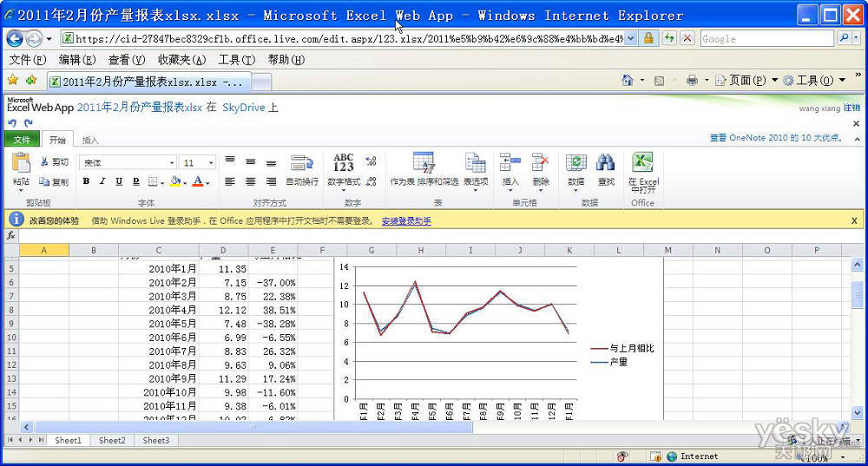Click the Middle align icon
The height and width of the screenshot is (466, 868).
click(250, 161)
